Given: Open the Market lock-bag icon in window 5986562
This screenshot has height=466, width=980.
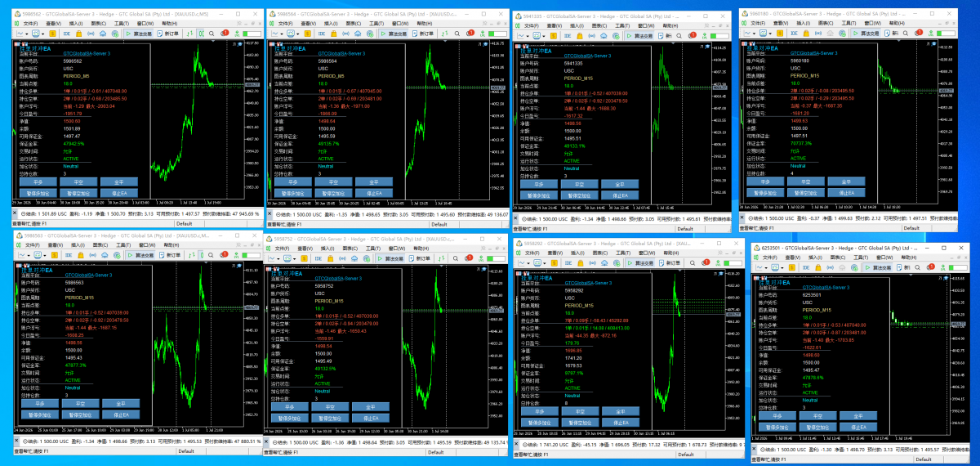Looking at the screenshot, I should (78, 34).
